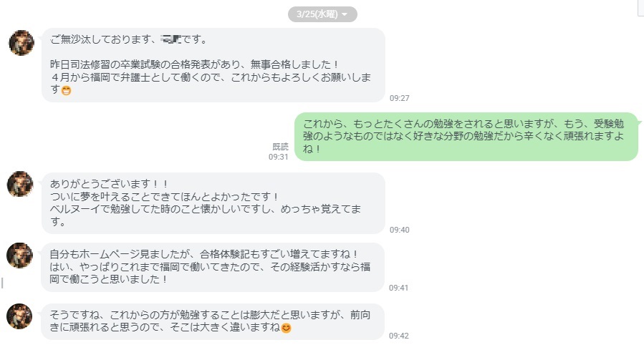
Task: Click smiling emoji ending the last message
Action: click(287, 328)
